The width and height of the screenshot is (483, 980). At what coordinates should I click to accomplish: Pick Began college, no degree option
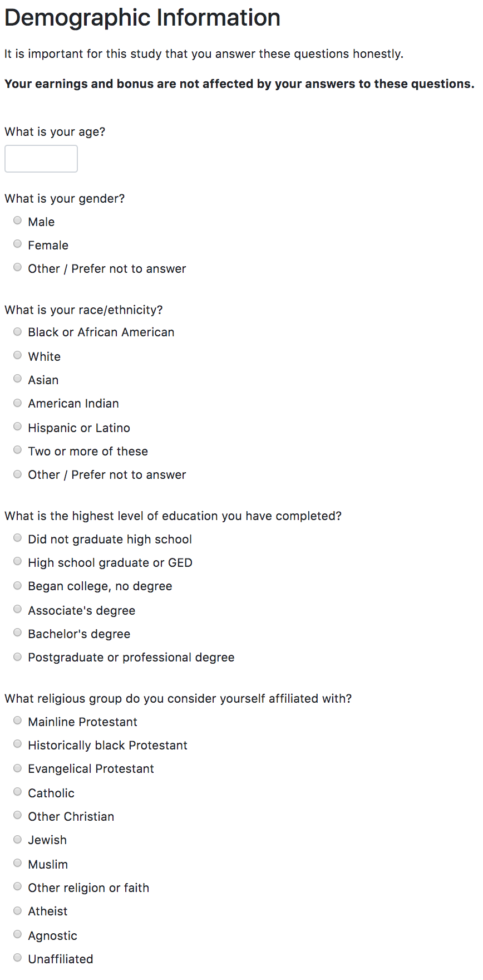(x=18, y=586)
